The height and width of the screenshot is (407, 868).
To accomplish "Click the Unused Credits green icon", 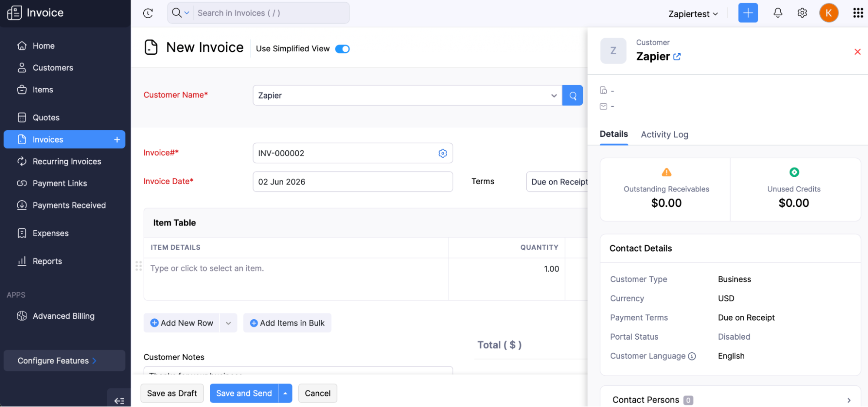I will coord(794,172).
